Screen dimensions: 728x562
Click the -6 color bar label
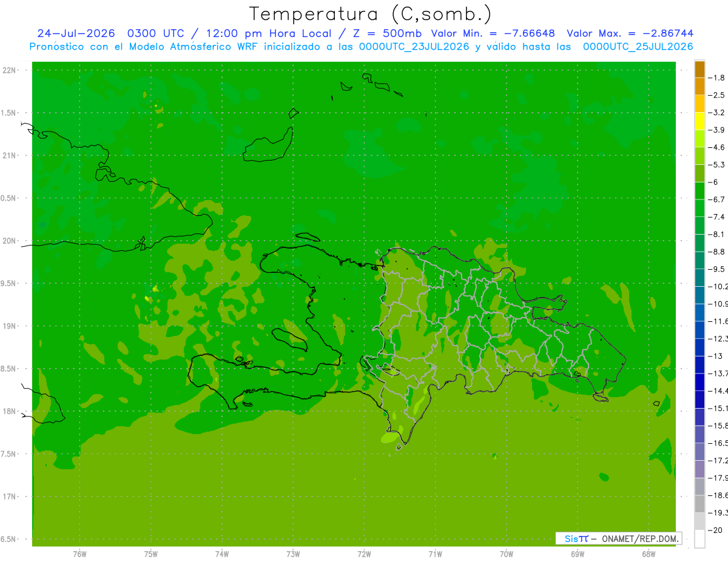713,182
